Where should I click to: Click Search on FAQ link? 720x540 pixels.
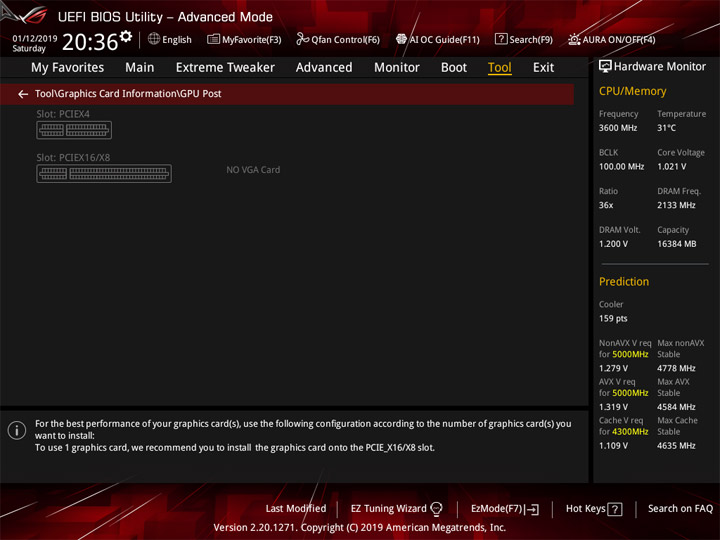680,509
